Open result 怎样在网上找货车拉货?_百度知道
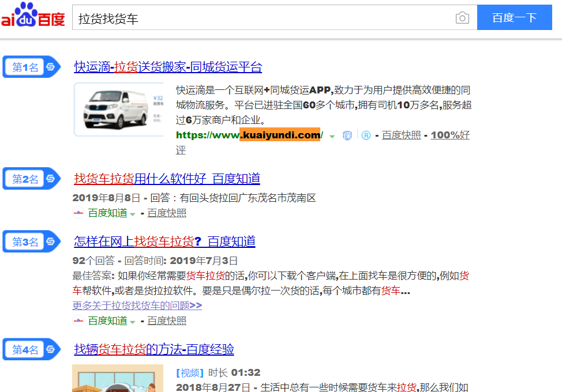562x392 pixels. point(164,242)
